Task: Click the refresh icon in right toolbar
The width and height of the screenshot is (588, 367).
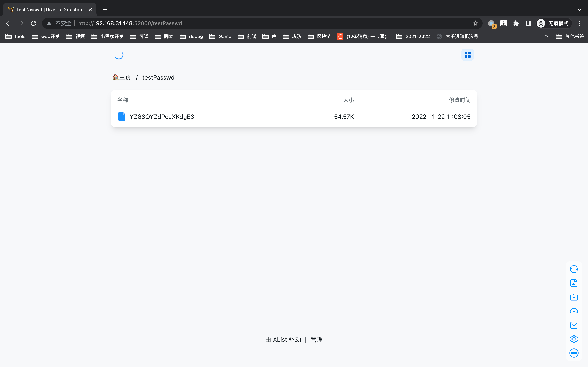Action: click(x=574, y=269)
